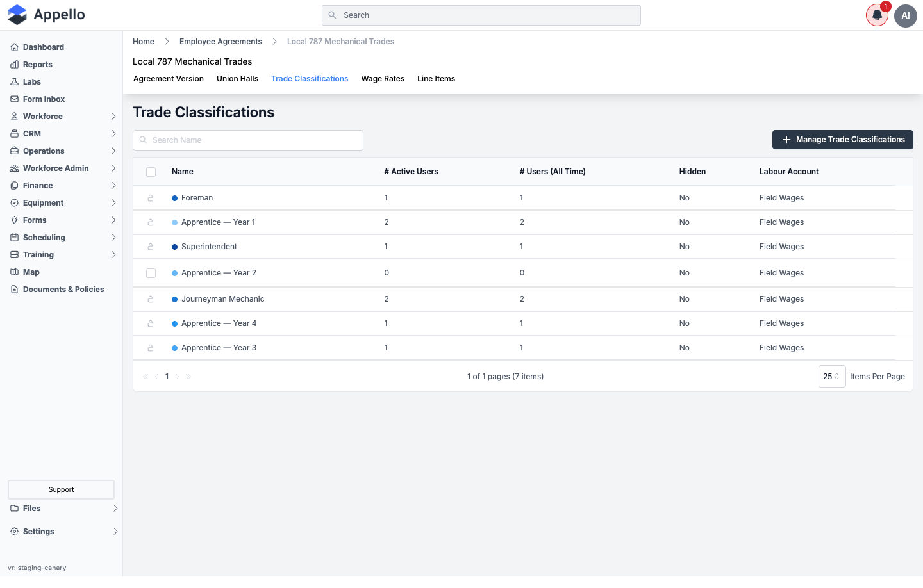Open Employee Agreements breadcrumb link
Screen dimensions: 923x588
pyautogui.click(x=220, y=42)
